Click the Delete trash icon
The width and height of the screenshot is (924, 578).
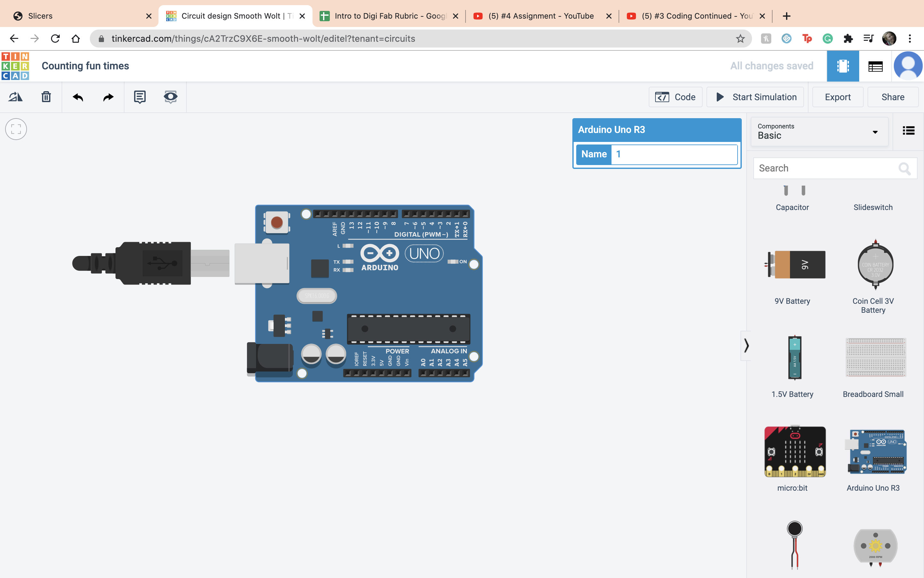coord(46,97)
